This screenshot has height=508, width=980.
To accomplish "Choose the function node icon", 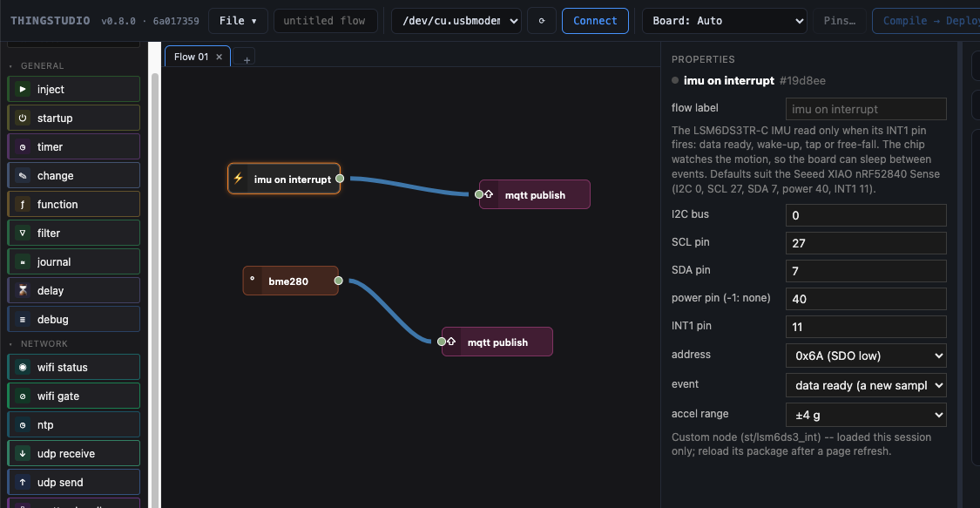I will coord(23,204).
